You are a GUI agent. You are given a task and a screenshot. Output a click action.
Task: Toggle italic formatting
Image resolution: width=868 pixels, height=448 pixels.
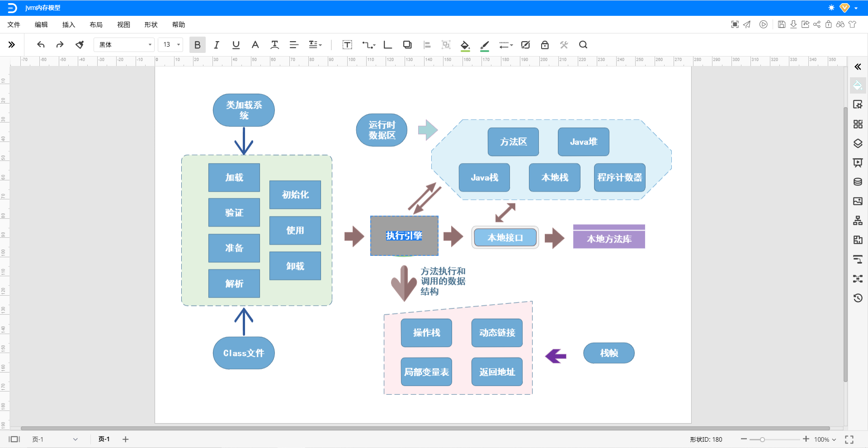217,45
